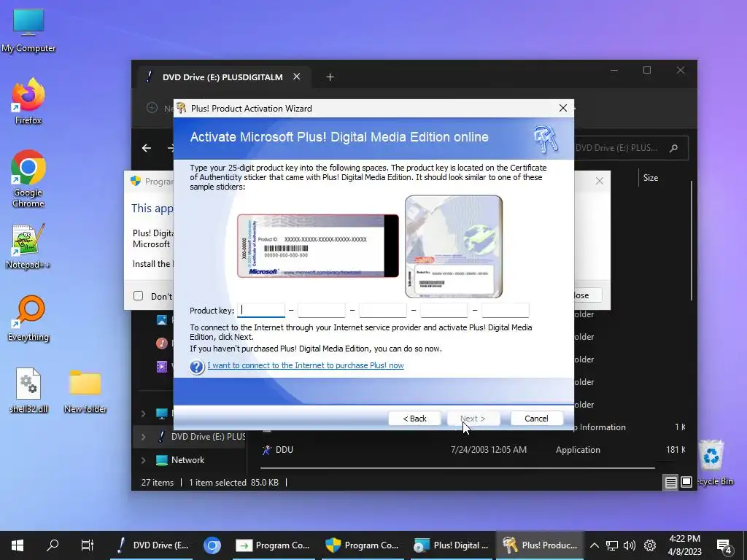The height and width of the screenshot is (560, 747).
Task: Switch Explorer to large icons view
Action: (x=686, y=483)
